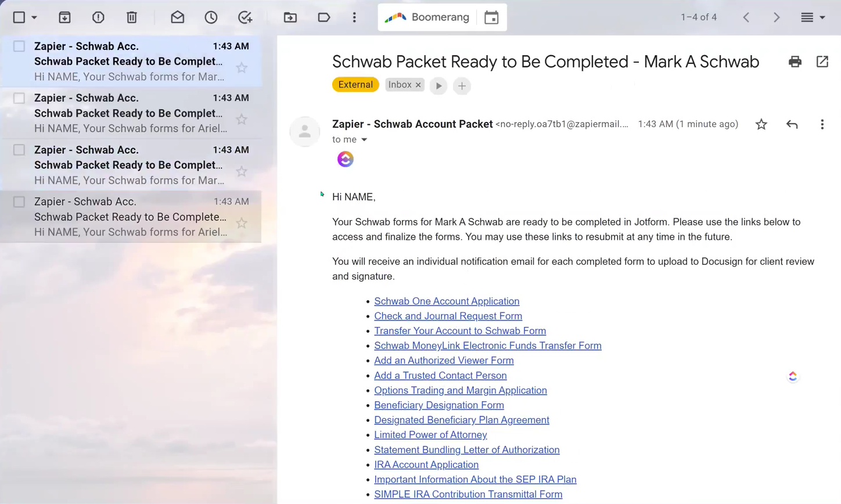This screenshot has height=504, width=841.
Task: Open Statement Bundling Letter of Authorization link
Action: tap(467, 450)
